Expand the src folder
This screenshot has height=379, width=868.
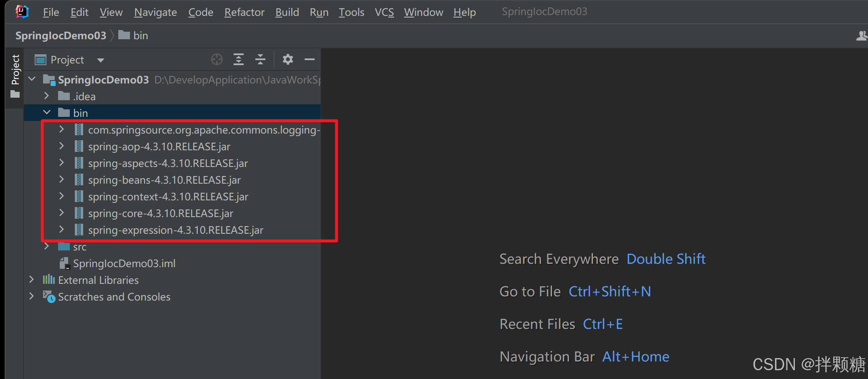tap(47, 246)
